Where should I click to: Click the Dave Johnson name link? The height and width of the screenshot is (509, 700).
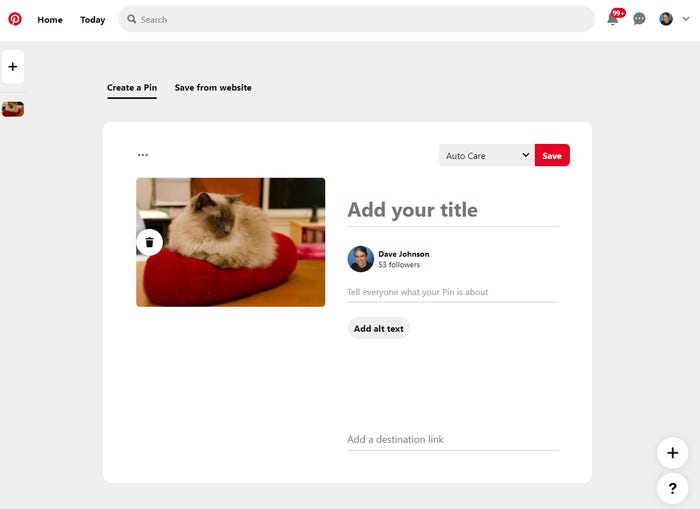(404, 254)
